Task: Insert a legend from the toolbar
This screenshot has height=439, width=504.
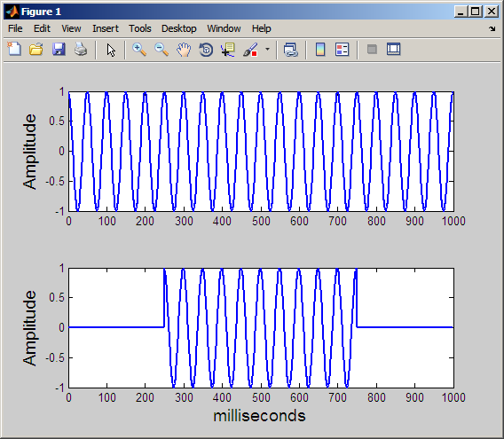Action: [x=342, y=50]
